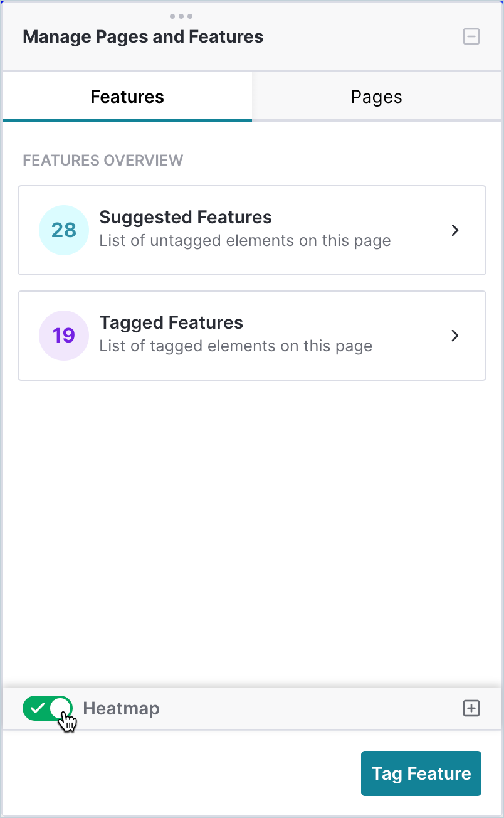Open Tagged Features via its right chevron
Image resolution: width=504 pixels, height=818 pixels.
coord(456,336)
